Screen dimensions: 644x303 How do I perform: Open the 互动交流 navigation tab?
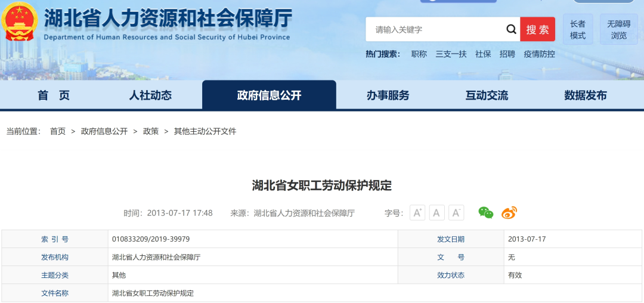point(487,95)
